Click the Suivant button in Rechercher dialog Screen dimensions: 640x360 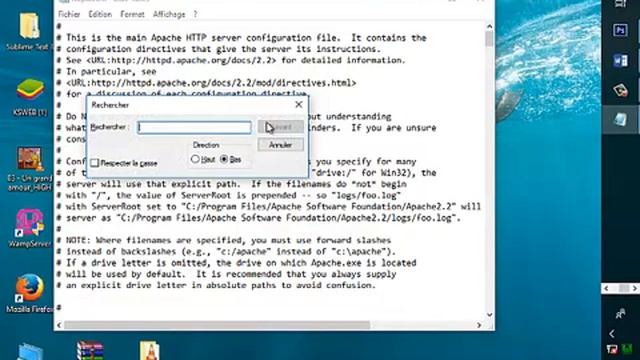280,127
